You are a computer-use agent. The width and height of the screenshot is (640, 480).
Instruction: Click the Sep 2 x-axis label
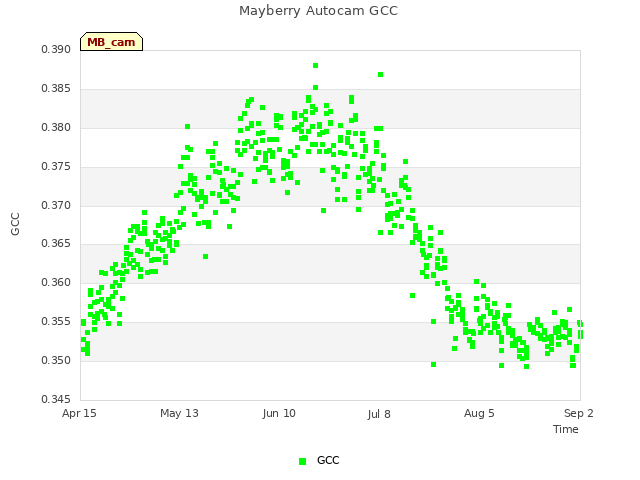[x=579, y=413]
